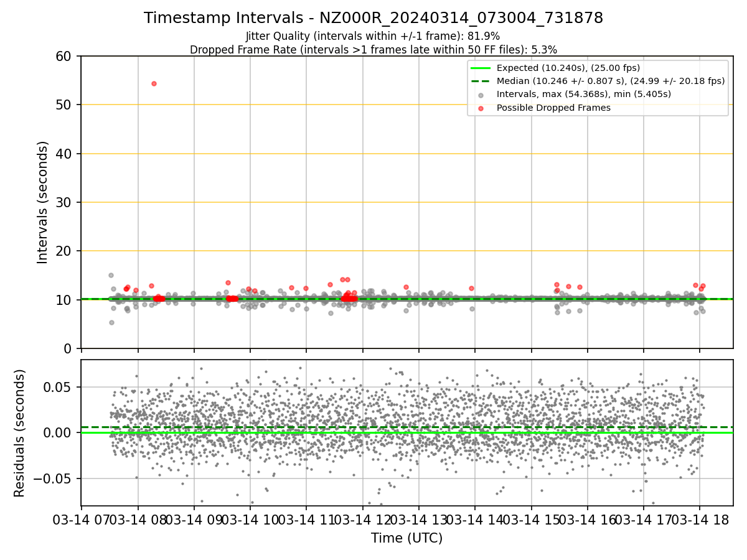Select the red outlier point near 54 seconds
The image size is (747, 560).
coord(154,83)
